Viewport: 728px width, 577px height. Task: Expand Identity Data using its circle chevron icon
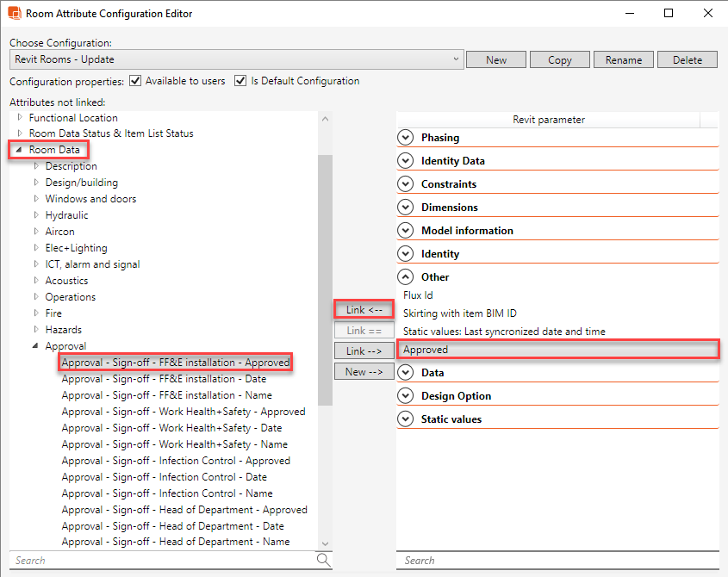point(405,160)
